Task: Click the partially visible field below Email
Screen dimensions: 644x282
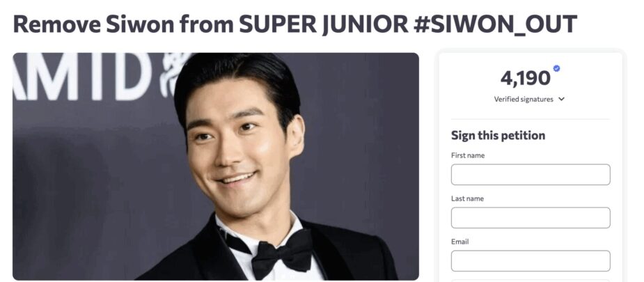Action: pyautogui.click(x=531, y=281)
